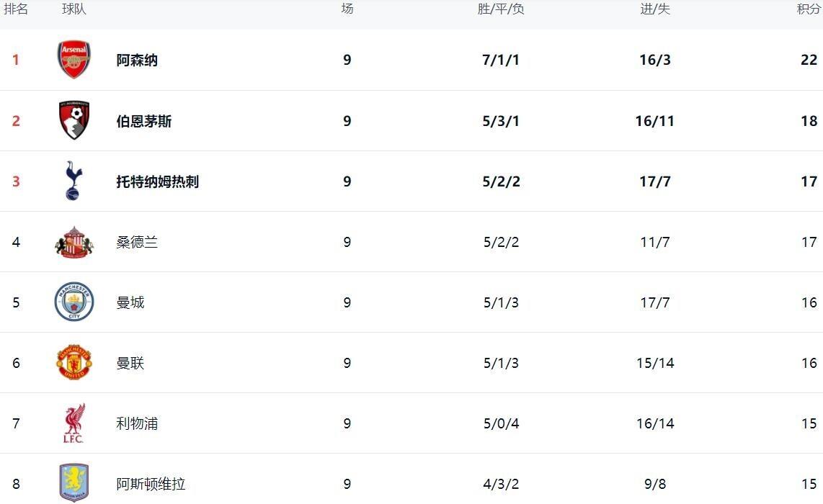This screenshot has width=823, height=504.
Task: Click the Sunderland club crest
Action: coord(74,242)
